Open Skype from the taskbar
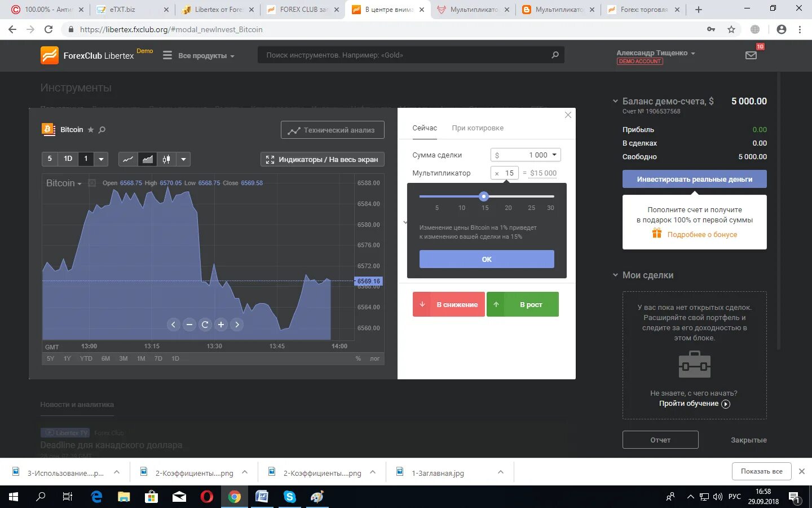Image resolution: width=812 pixels, height=508 pixels. [x=290, y=497]
